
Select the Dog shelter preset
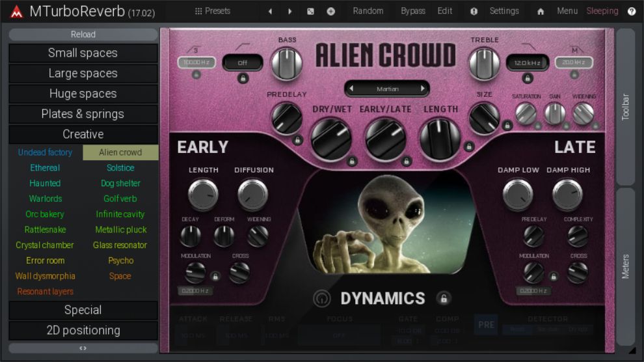pos(120,183)
